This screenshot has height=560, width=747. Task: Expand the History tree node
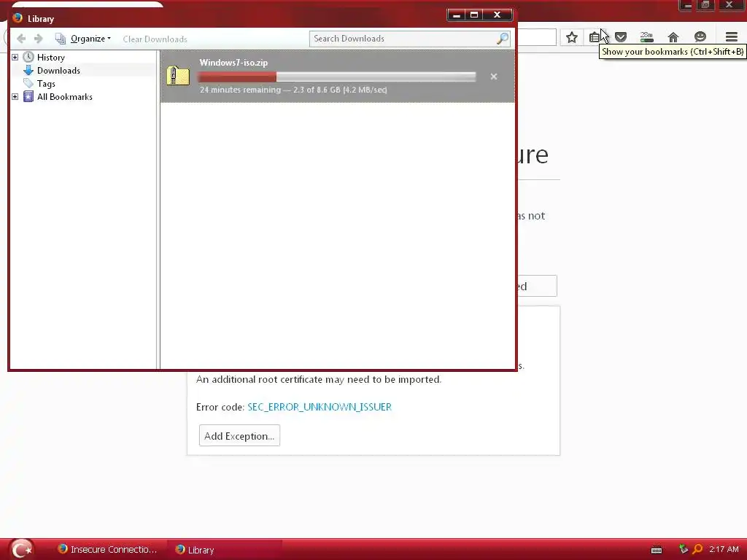coord(15,57)
